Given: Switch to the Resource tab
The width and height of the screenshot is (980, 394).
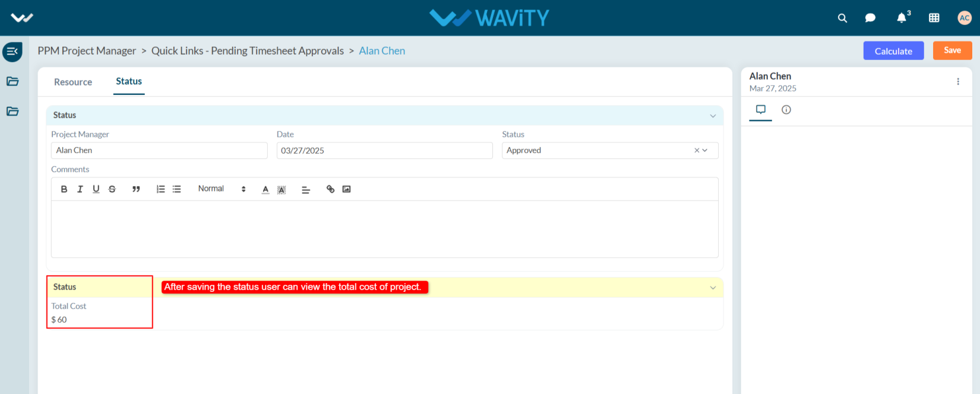Looking at the screenshot, I should (x=73, y=82).
